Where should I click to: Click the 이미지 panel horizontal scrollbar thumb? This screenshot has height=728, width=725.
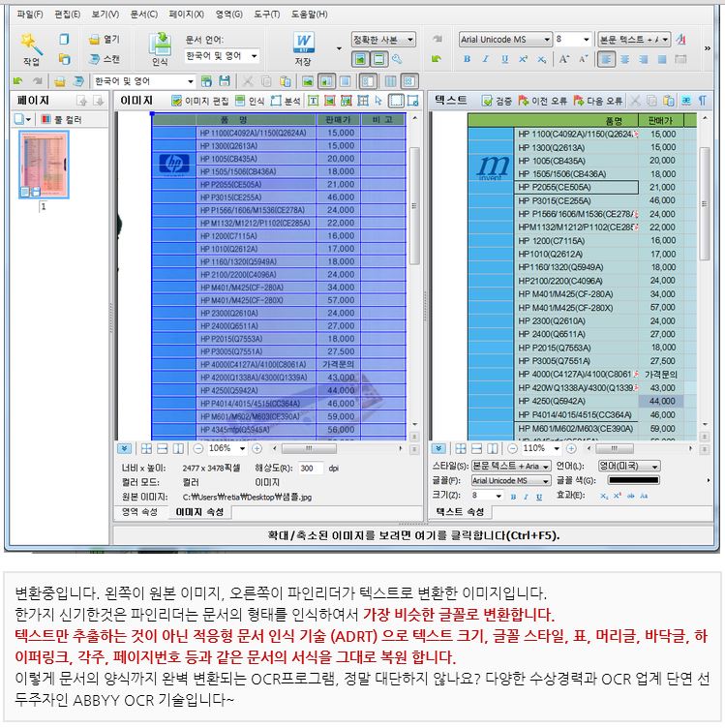(308, 448)
